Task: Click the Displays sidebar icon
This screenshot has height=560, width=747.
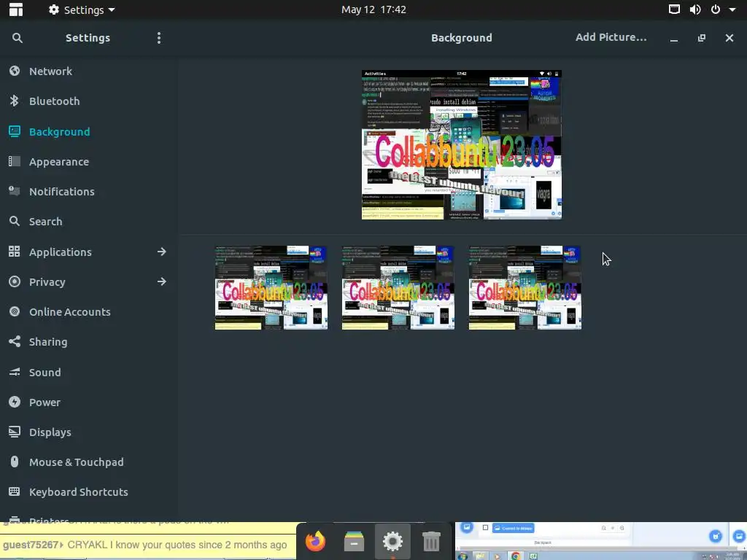Action: [15, 432]
